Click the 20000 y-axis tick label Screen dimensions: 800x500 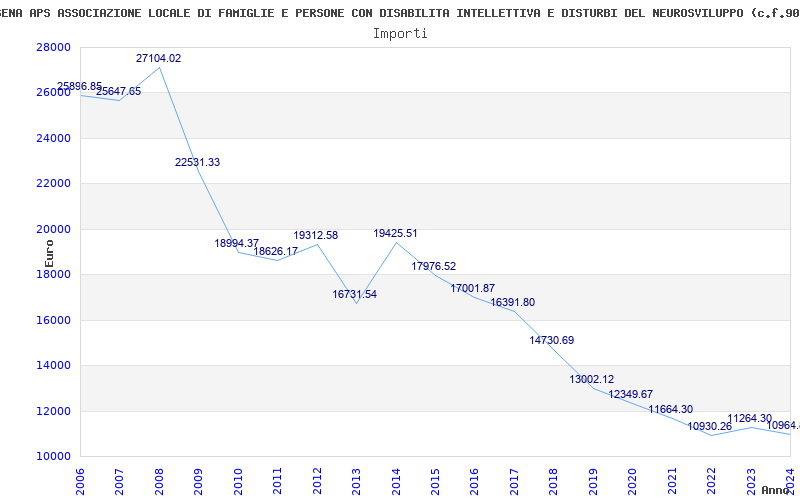(54, 229)
